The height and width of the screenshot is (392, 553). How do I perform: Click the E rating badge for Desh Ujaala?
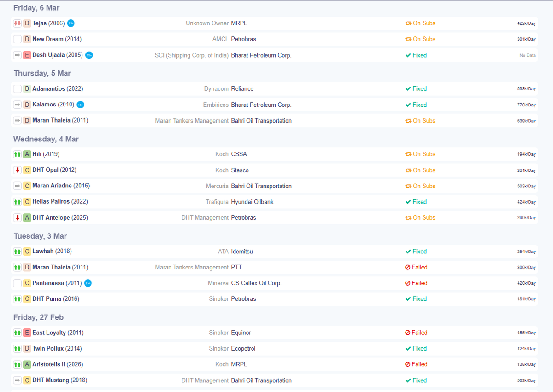click(x=27, y=55)
